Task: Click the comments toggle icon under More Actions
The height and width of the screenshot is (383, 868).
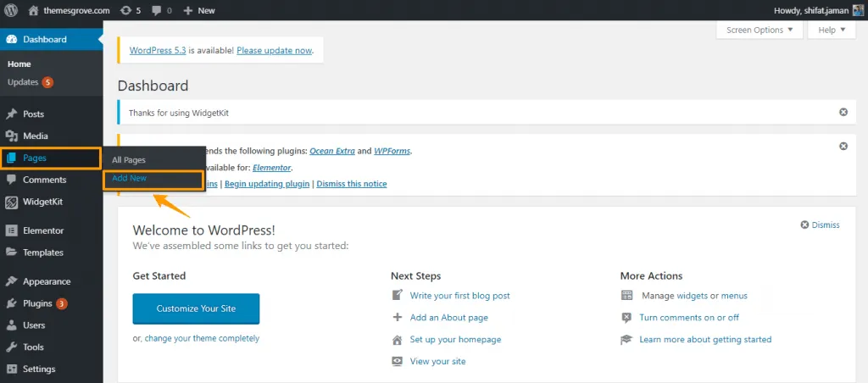Action: point(626,318)
